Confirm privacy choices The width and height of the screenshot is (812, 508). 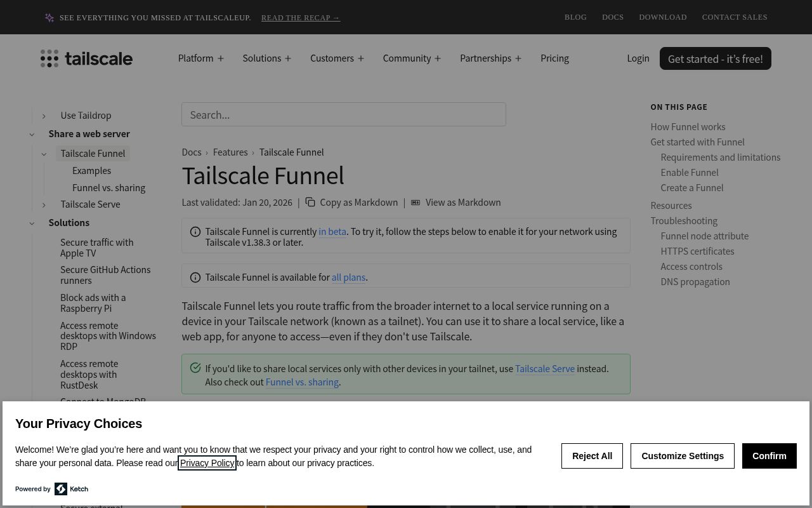click(x=769, y=456)
